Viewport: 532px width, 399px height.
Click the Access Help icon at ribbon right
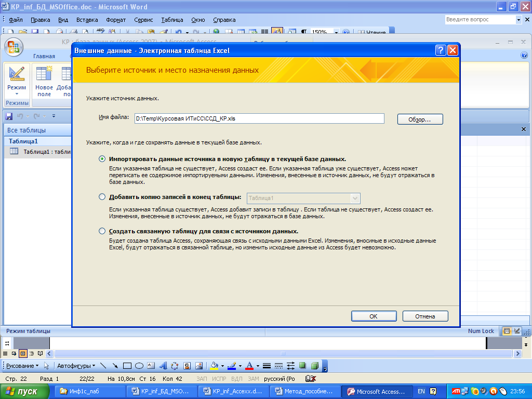(524, 55)
